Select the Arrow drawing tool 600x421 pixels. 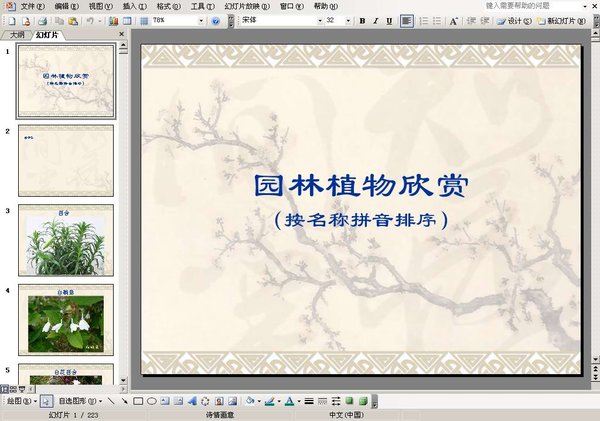click(x=124, y=401)
